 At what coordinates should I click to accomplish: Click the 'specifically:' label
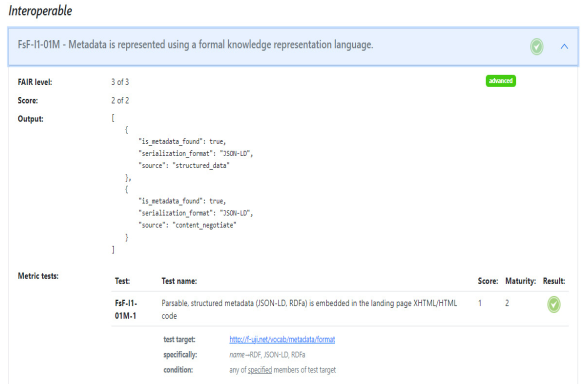pyautogui.click(x=180, y=355)
